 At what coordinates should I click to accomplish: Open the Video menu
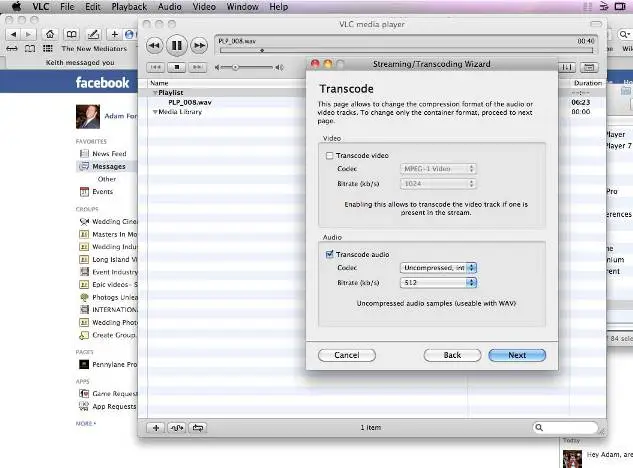(204, 6)
